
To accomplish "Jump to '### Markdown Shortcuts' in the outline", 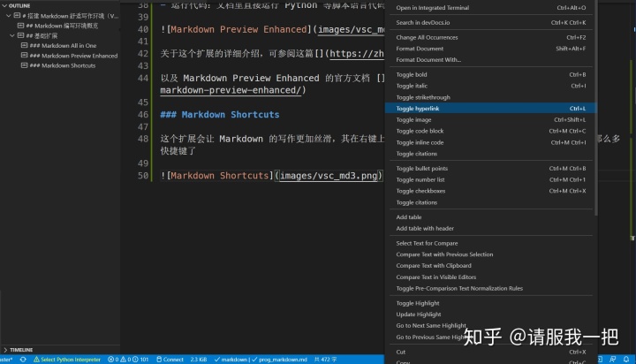I will click(x=63, y=65).
